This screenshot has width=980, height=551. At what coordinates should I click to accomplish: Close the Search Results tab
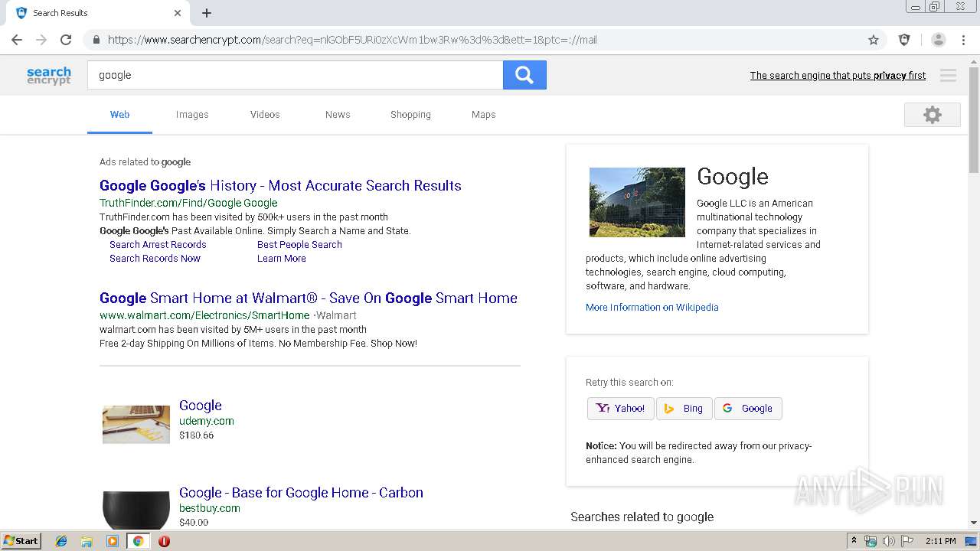point(178,13)
